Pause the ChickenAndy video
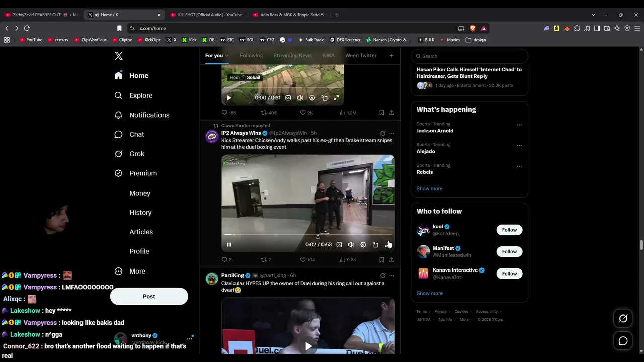644x362 pixels. click(x=229, y=245)
